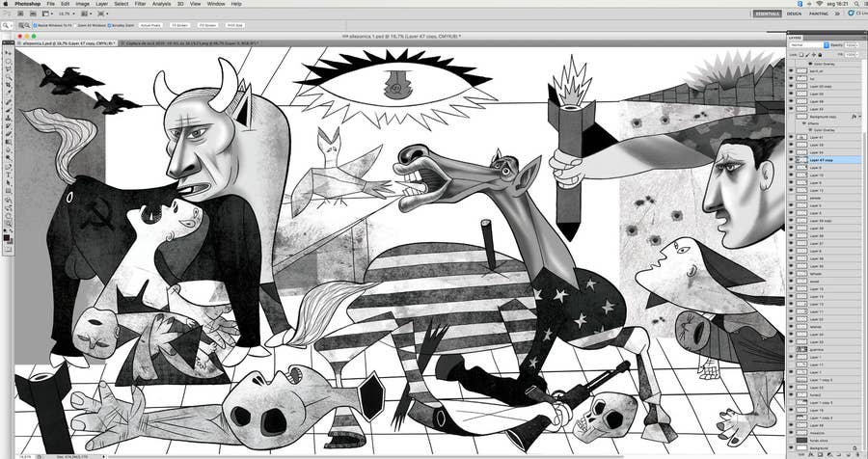Toggle Resize Windows To Fit checkbox

click(x=35, y=25)
